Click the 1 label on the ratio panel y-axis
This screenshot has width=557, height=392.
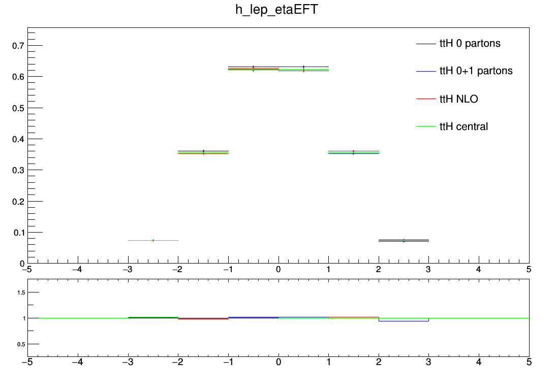[x=24, y=318]
